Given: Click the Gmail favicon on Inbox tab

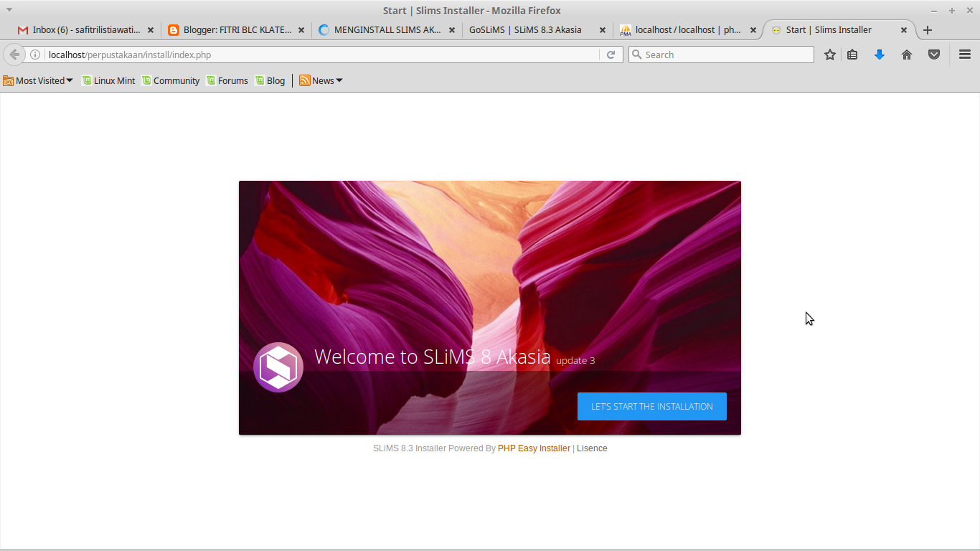Looking at the screenshot, I should [x=23, y=30].
